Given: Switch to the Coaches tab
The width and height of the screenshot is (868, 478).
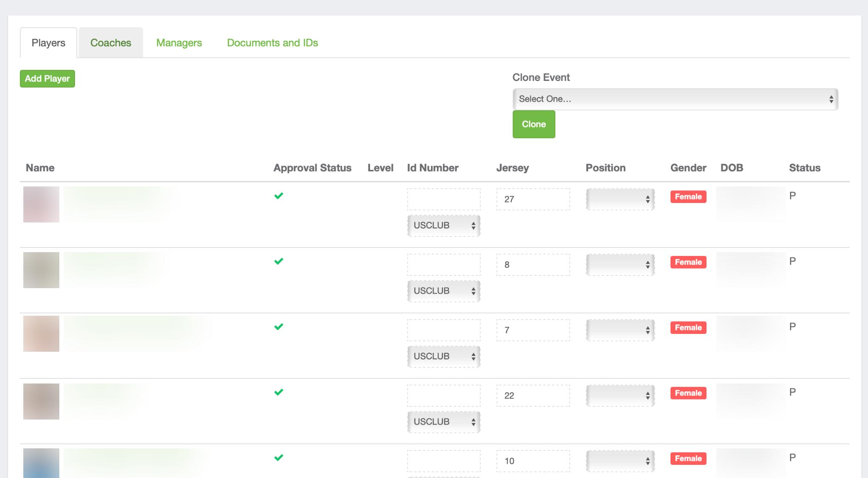Looking at the screenshot, I should [111, 43].
